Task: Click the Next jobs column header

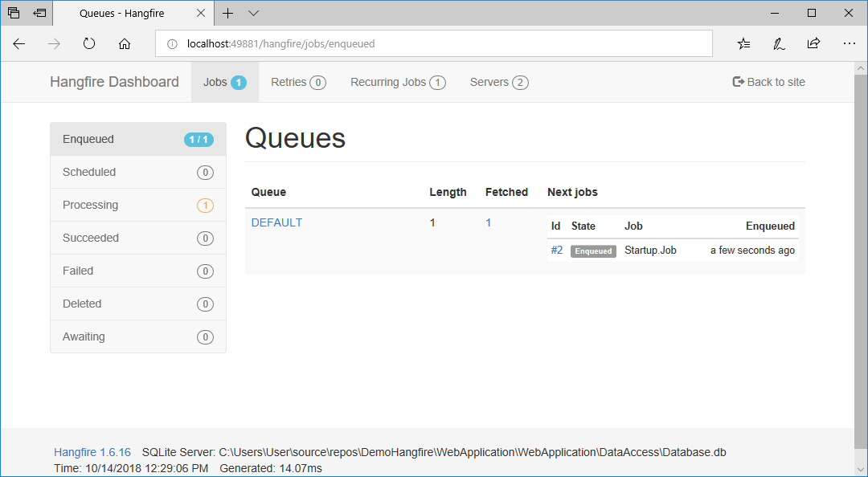Action: pyautogui.click(x=572, y=192)
